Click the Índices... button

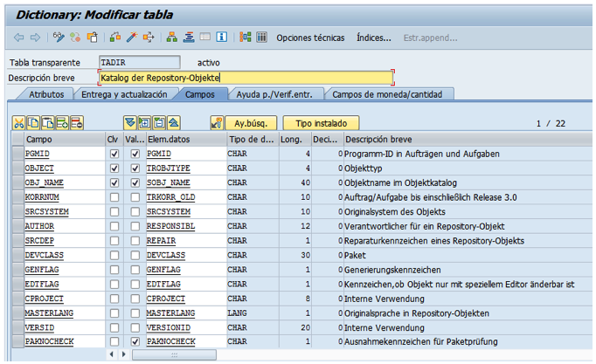(x=374, y=38)
